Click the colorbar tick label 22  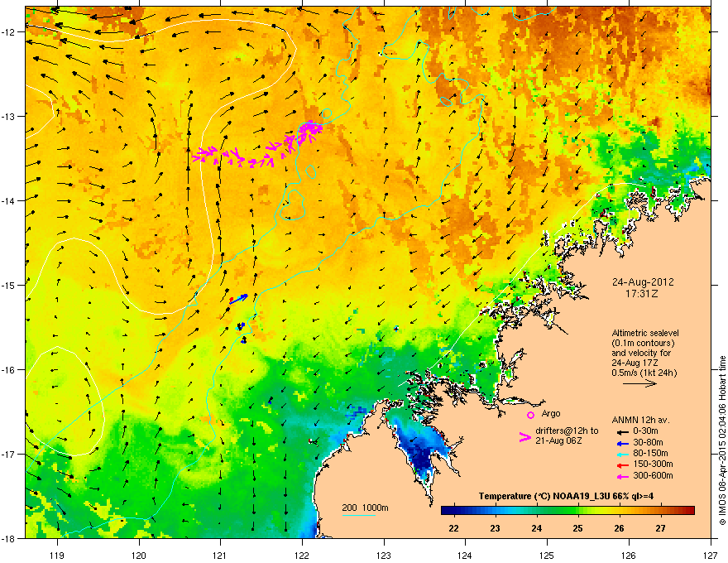(x=453, y=528)
